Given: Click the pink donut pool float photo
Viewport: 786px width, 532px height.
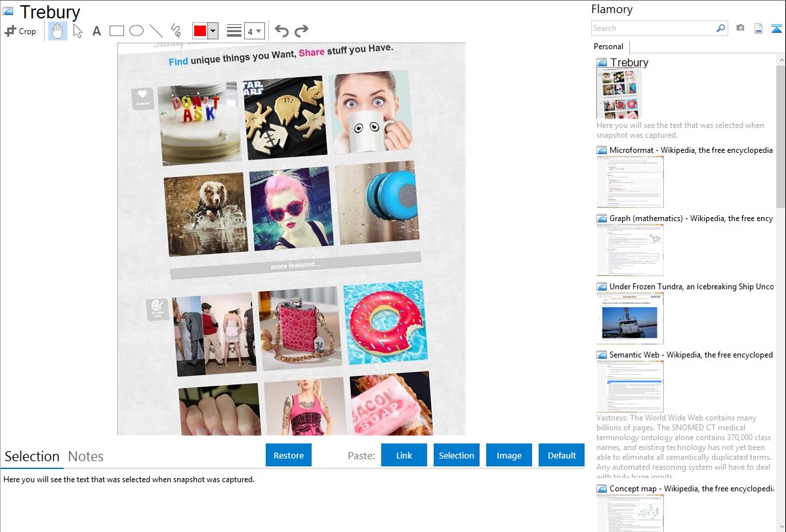Looking at the screenshot, I should (x=385, y=322).
